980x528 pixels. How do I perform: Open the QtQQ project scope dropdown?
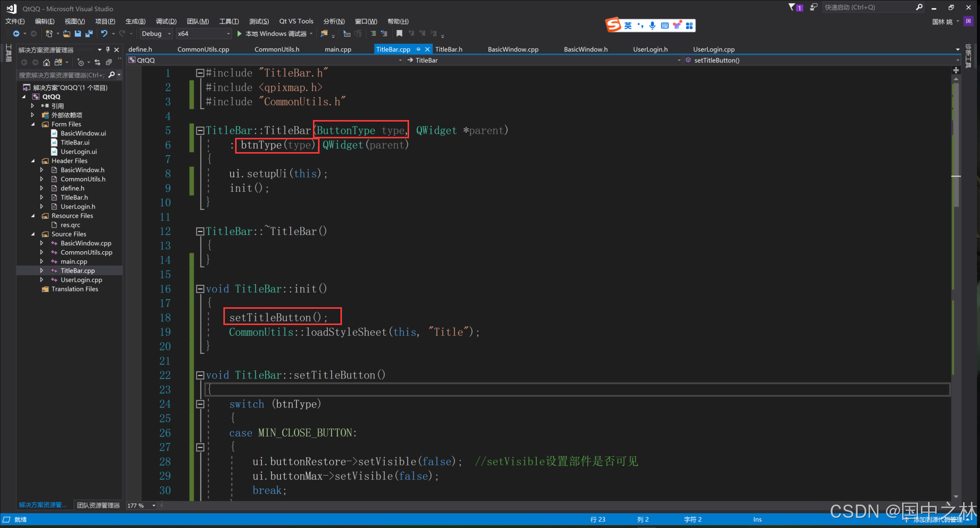point(265,60)
